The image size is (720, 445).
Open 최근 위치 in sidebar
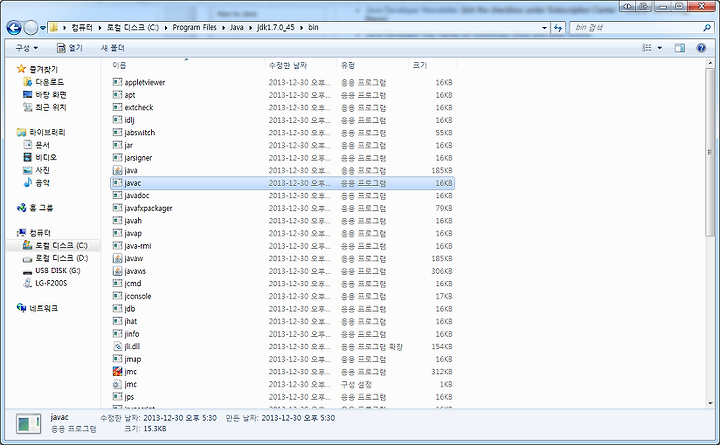pyautogui.click(x=45, y=107)
